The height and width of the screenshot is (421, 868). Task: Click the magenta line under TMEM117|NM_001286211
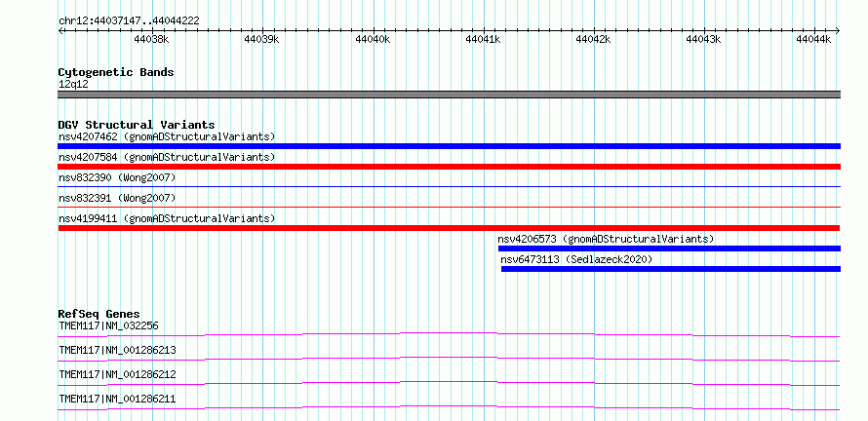pyautogui.click(x=449, y=407)
